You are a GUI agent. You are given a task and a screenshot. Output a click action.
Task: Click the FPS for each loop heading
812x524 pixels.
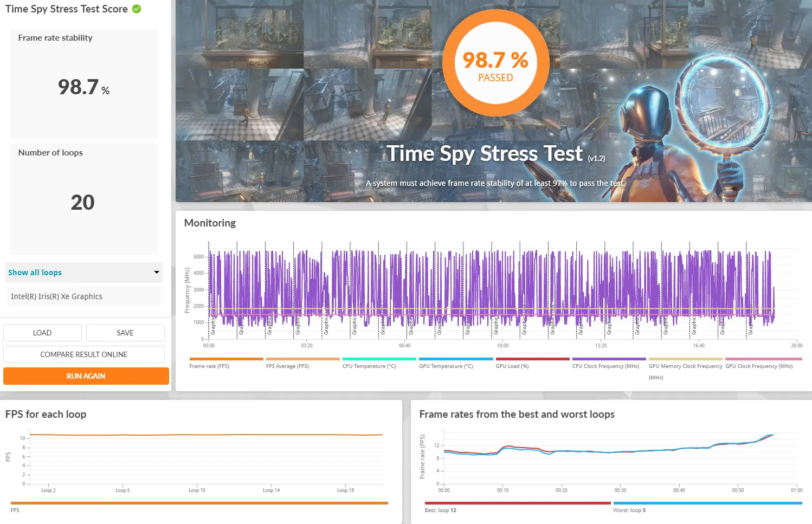(x=46, y=414)
